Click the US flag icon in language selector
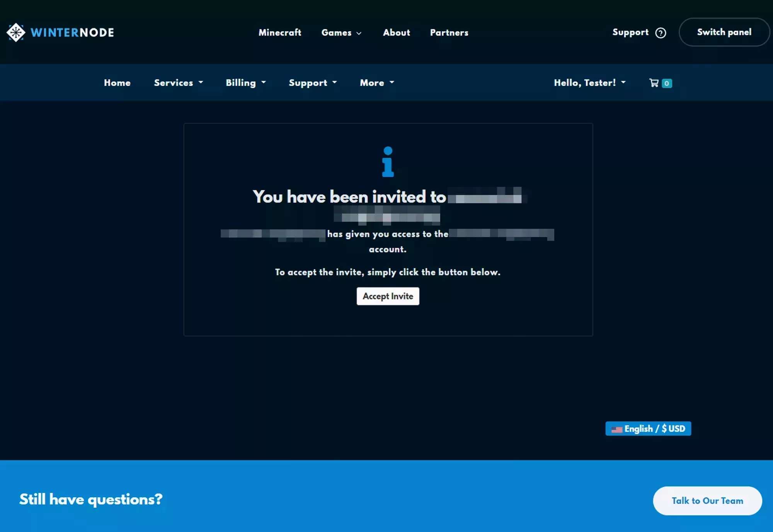 tap(618, 428)
